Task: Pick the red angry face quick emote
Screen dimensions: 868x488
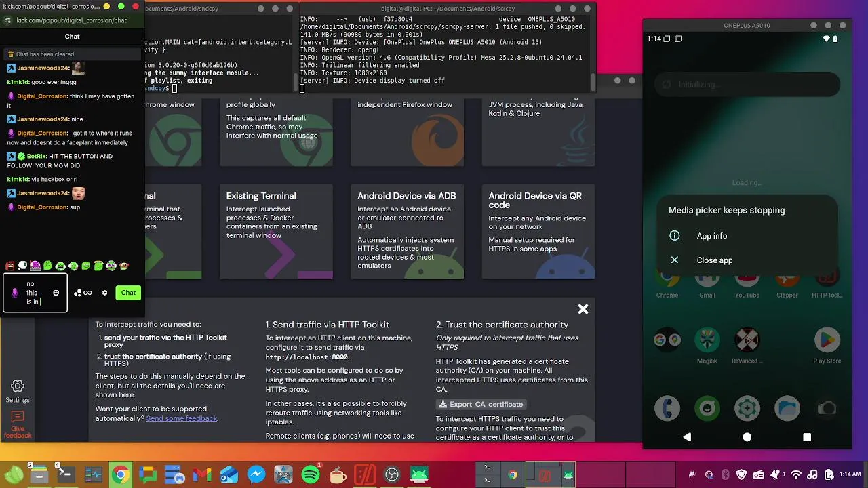Action: 10,266
